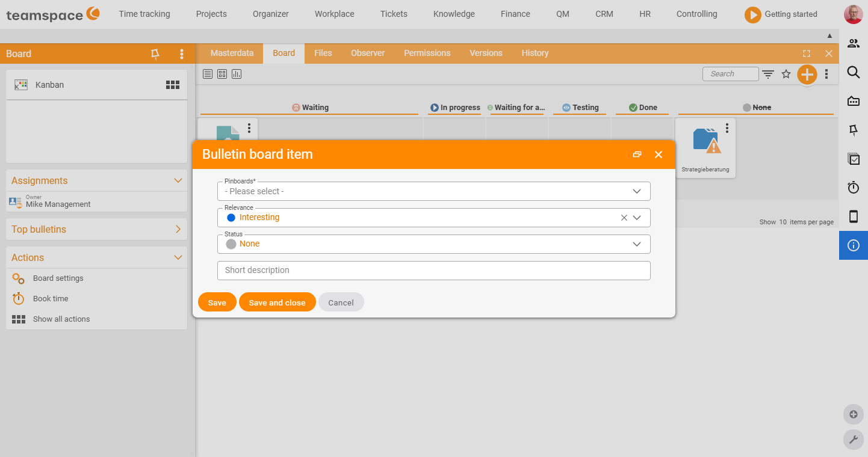Click the mobile device icon in sidebar

pos(854,216)
